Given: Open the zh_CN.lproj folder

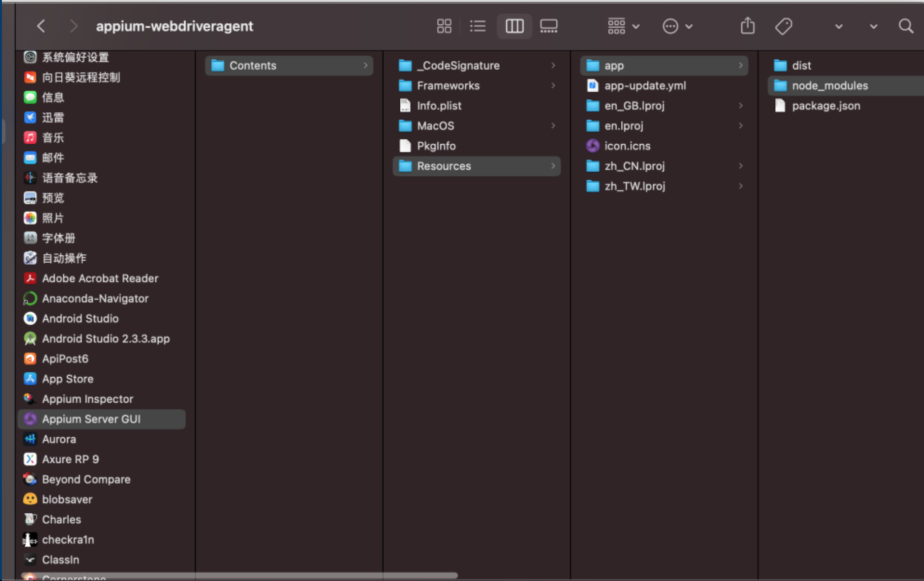Looking at the screenshot, I should click(664, 166).
